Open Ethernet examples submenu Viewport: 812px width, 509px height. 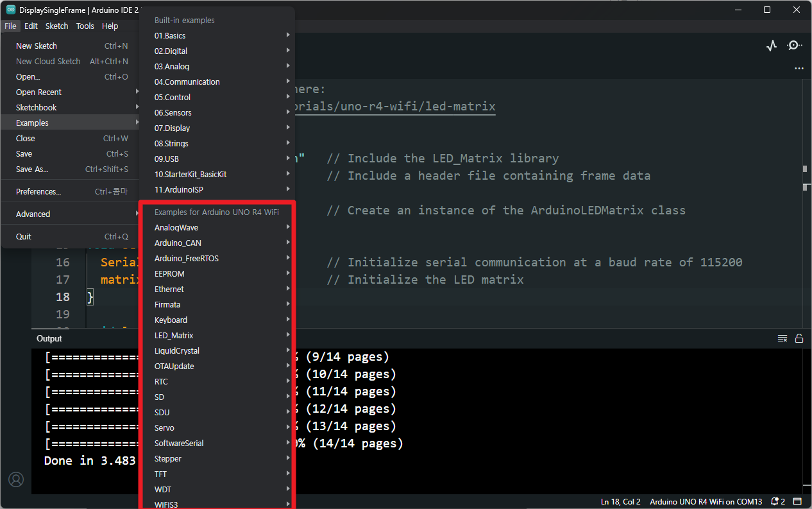point(217,289)
